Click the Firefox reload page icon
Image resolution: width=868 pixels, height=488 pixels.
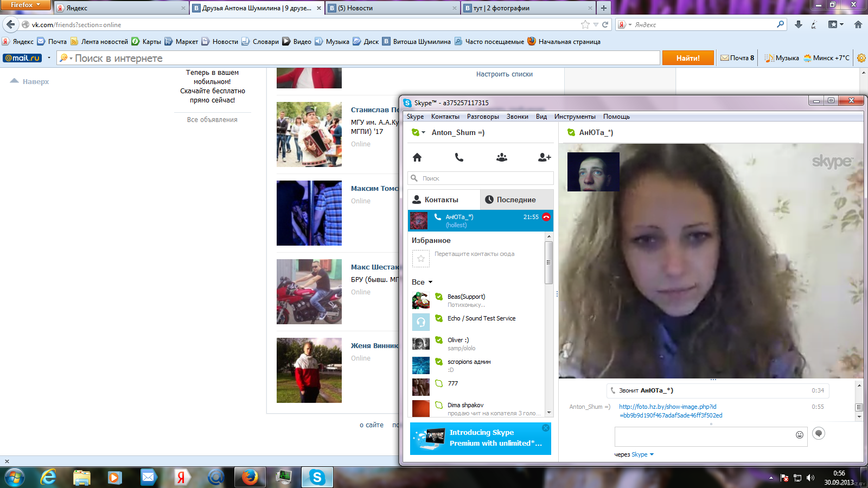605,24
